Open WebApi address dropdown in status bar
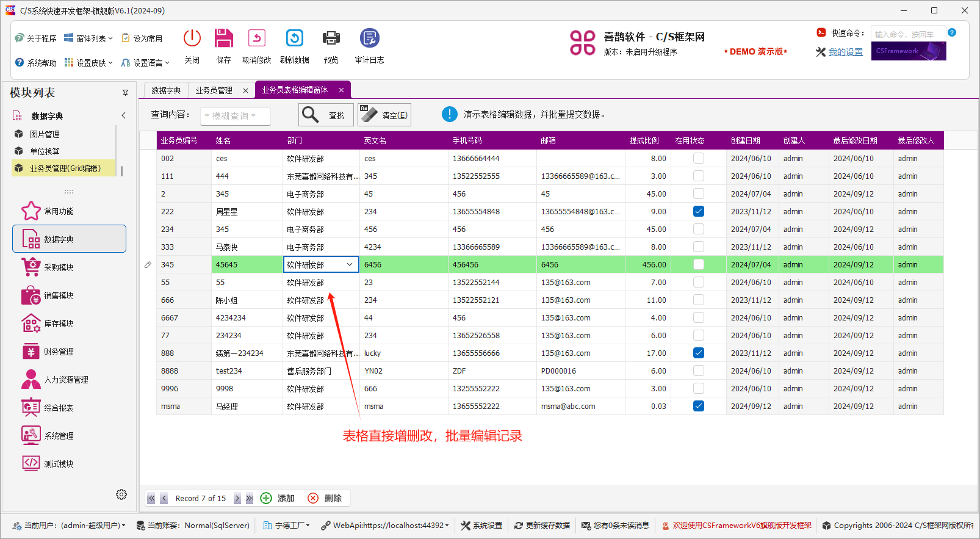The height and width of the screenshot is (539, 980). coord(447,525)
